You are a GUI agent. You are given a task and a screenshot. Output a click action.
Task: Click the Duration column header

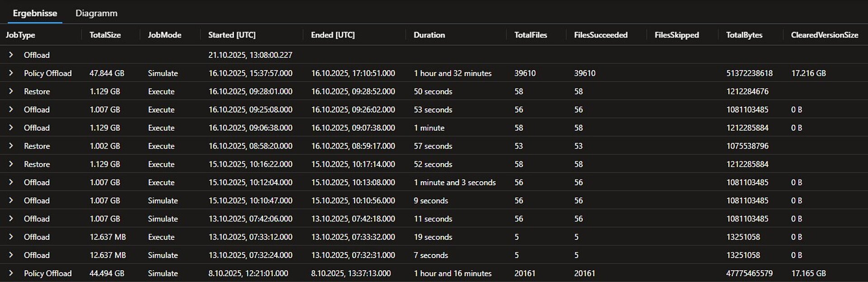point(429,35)
